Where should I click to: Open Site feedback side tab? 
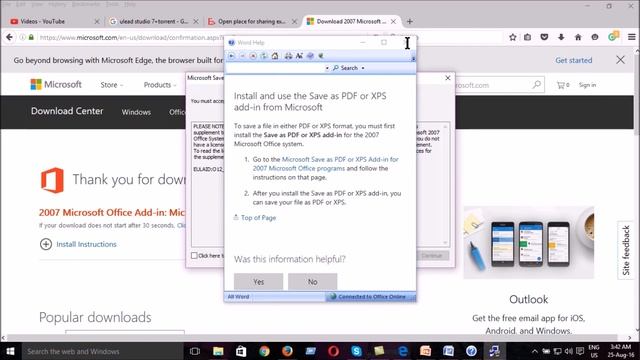(626, 250)
